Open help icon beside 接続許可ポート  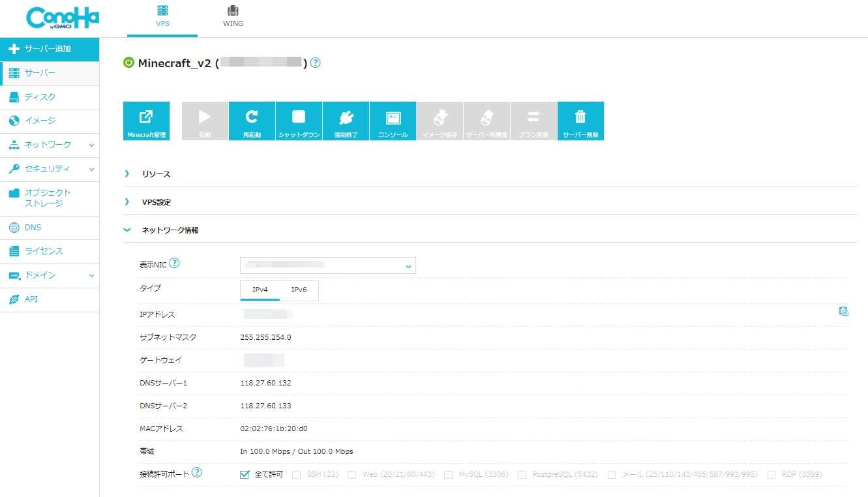coord(197,472)
